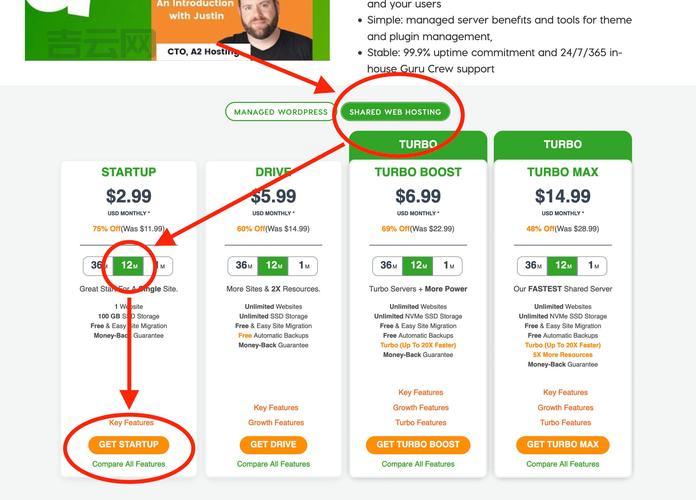
Task: Click the Get Drive button
Action: click(273, 444)
